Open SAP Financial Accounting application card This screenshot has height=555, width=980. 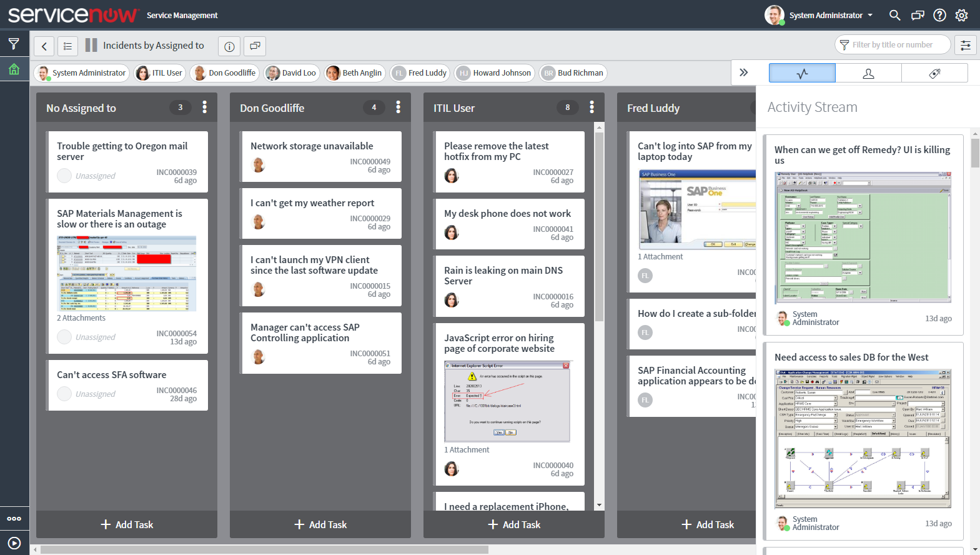[x=693, y=386]
